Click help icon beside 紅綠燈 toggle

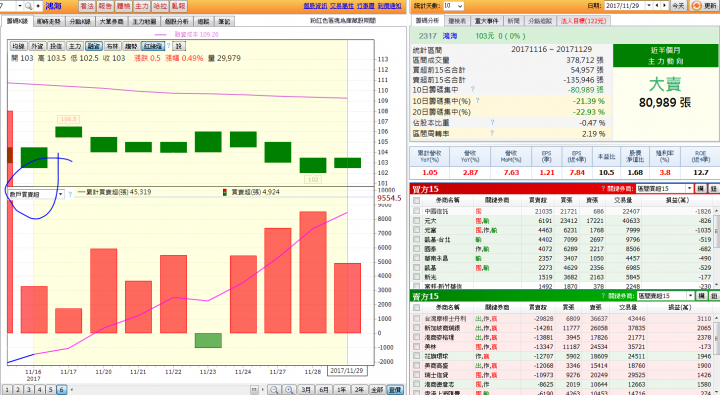coord(169,46)
